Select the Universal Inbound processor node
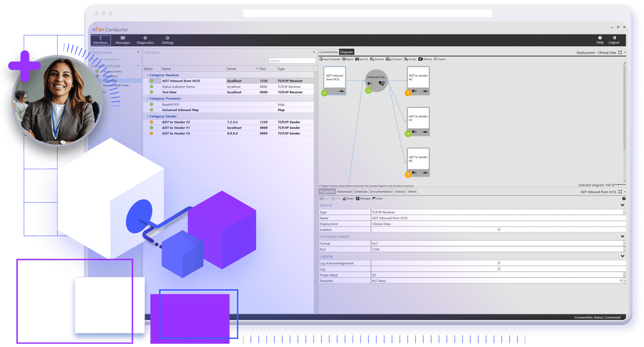 pyautogui.click(x=376, y=80)
